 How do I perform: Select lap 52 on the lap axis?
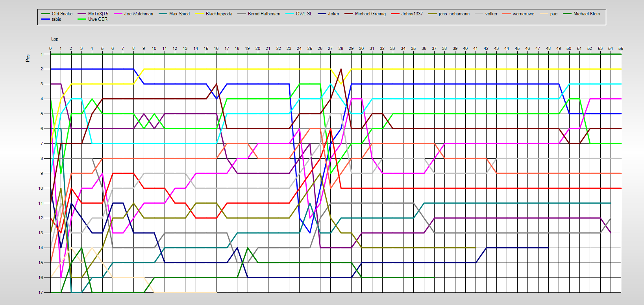590,48
